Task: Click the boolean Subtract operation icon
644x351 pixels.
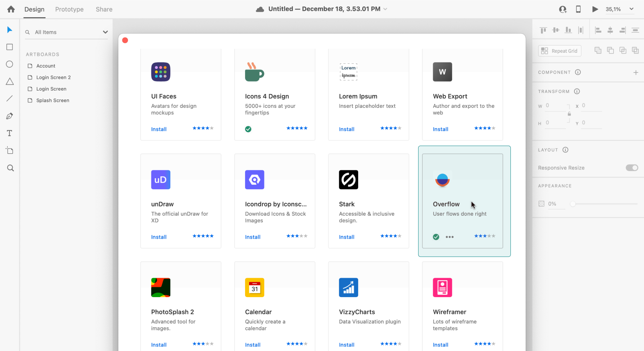Action: point(611,50)
